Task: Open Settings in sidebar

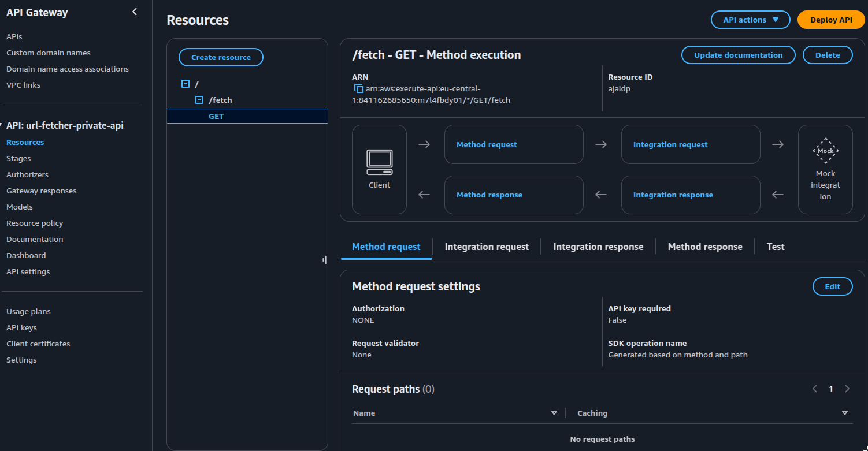Action: [x=21, y=360]
